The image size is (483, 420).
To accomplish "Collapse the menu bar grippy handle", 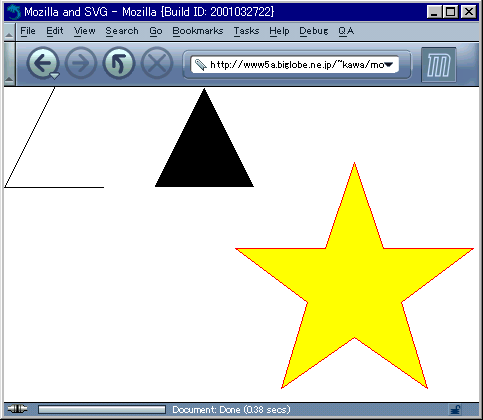I will [x=9, y=31].
